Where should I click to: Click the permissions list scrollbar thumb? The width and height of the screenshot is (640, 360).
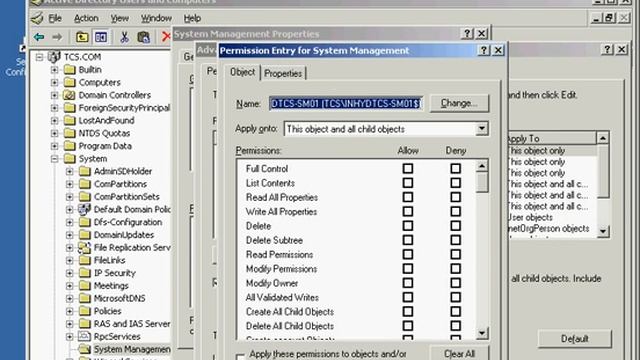[482, 182]
